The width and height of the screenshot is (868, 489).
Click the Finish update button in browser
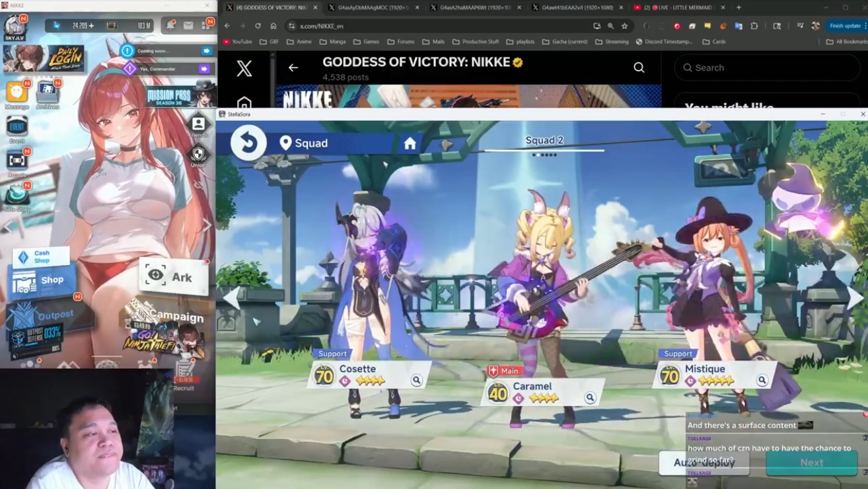click(848, 26)
